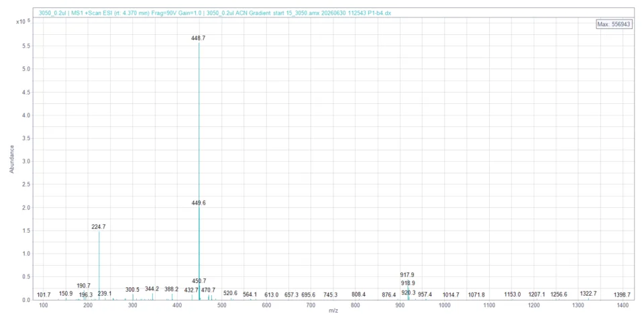Viewport: 644px width, 320px height.
Task: Click the Max: 556943 box
Action: pos(615,25)
